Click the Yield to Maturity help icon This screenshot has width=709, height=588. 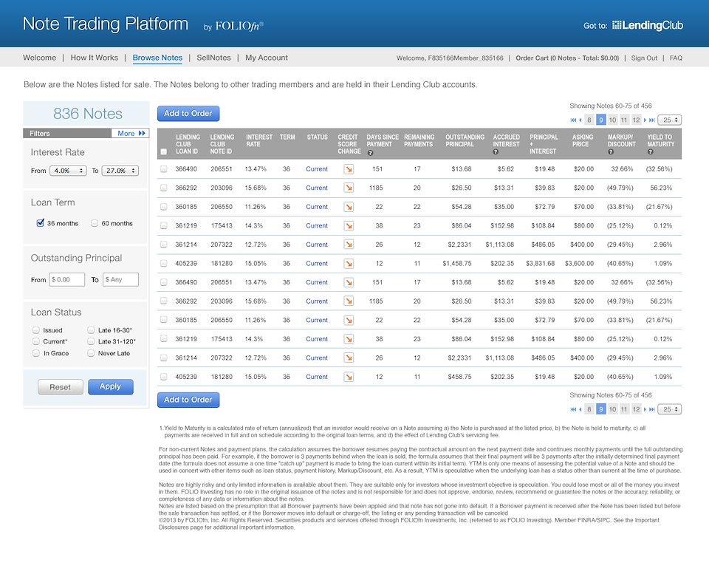pos(650,152)
